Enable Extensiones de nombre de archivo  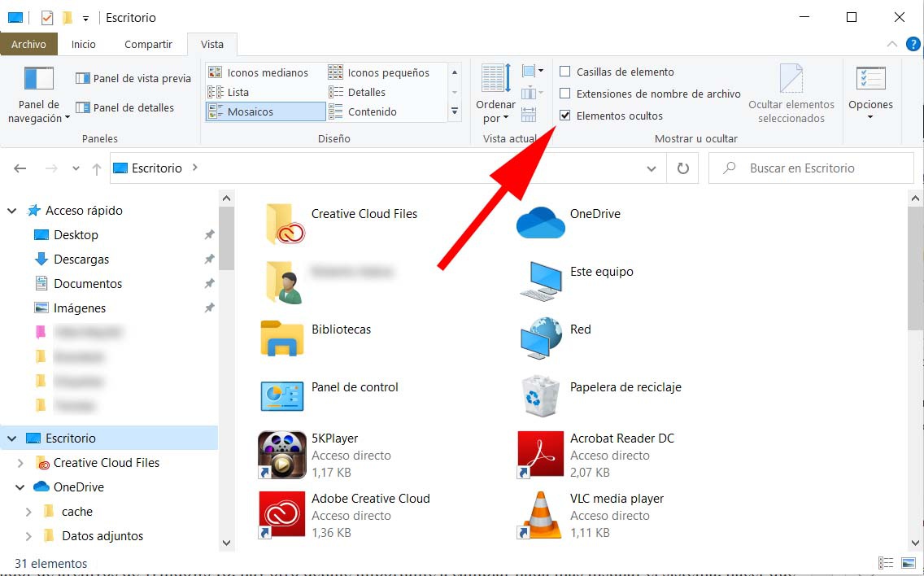[x=565, y=94]
